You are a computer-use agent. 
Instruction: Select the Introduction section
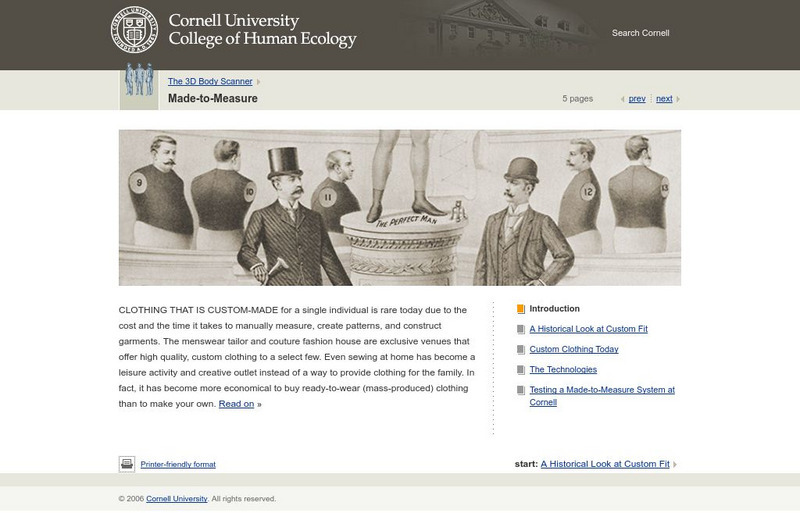tap(554, 308)
